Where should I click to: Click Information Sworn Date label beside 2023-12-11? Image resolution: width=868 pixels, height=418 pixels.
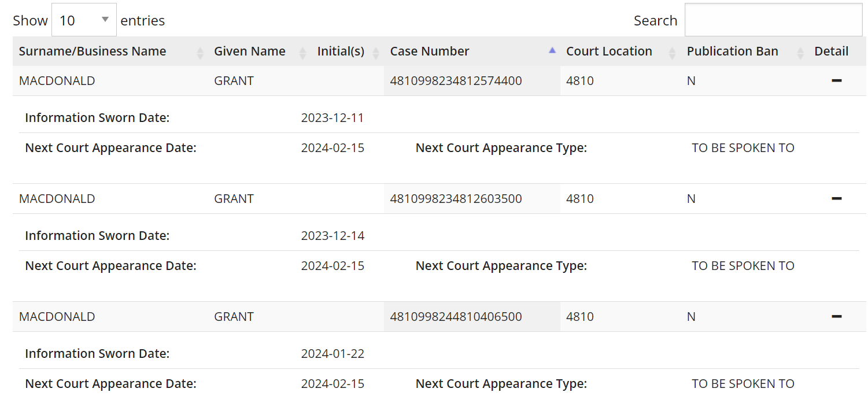97,118
